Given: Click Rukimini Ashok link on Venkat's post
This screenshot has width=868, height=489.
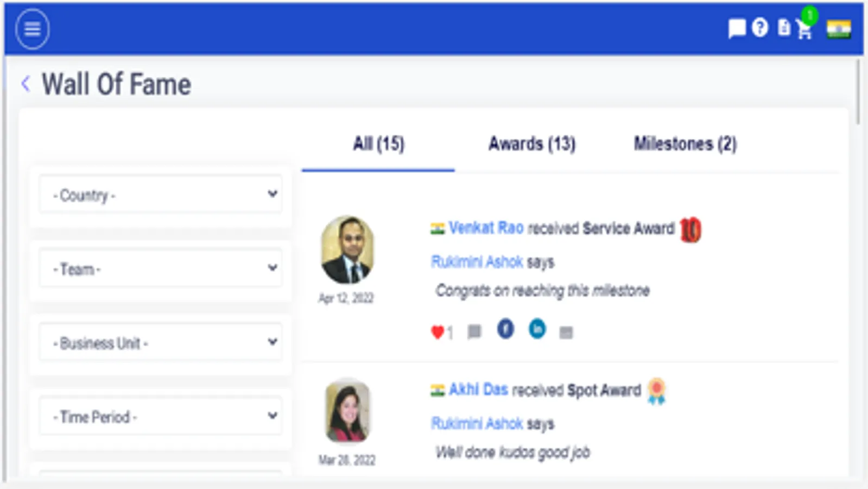Looking at the screenshot, I should [477, 262].
